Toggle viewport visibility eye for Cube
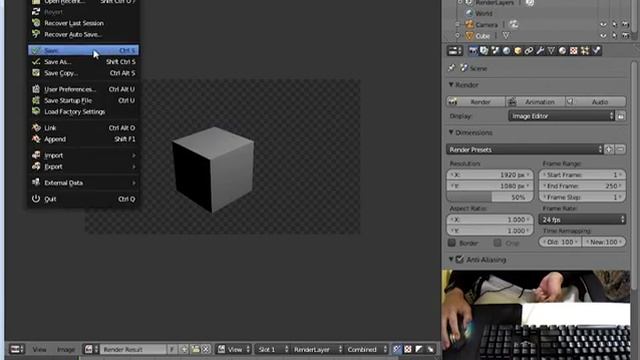This screenshot has height=360, width=640. 603,36
